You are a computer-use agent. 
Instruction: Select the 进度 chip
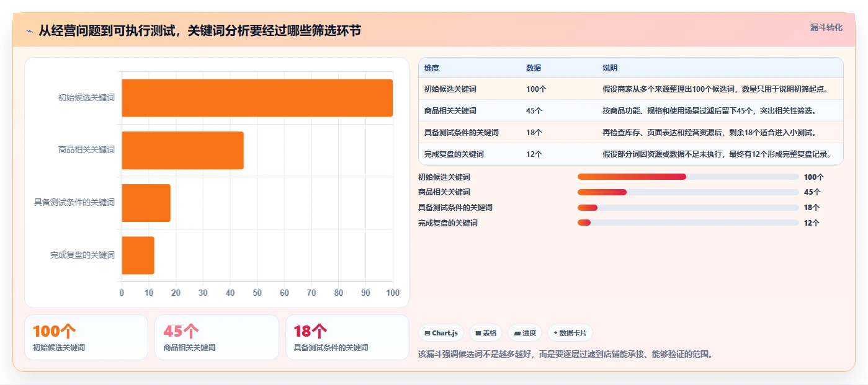pos(525,333)
